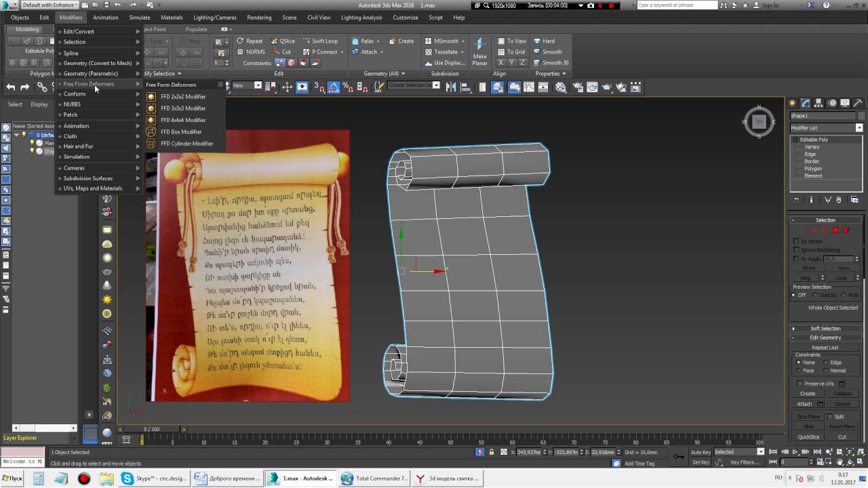Click the Redo arrow icon

coord(25,87)
